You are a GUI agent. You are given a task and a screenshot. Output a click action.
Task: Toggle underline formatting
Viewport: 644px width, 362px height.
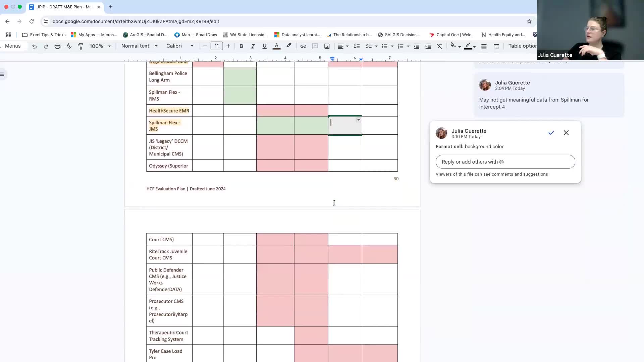click(x=264, y=46)
